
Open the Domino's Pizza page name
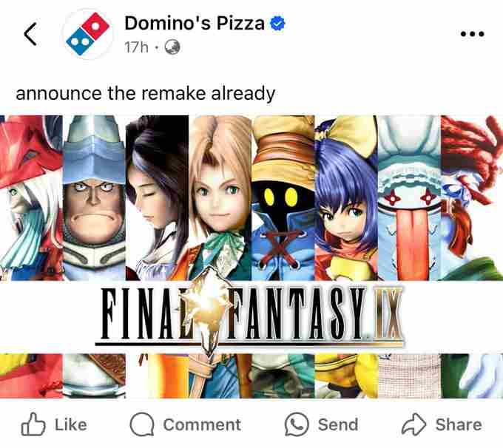click(x=194, y=24)
